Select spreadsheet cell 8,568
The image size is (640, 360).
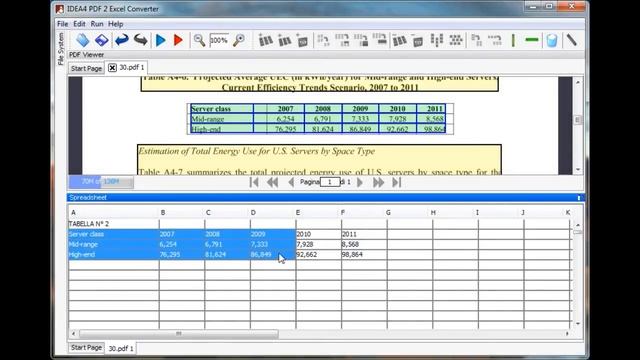click(x=364, y=244)
